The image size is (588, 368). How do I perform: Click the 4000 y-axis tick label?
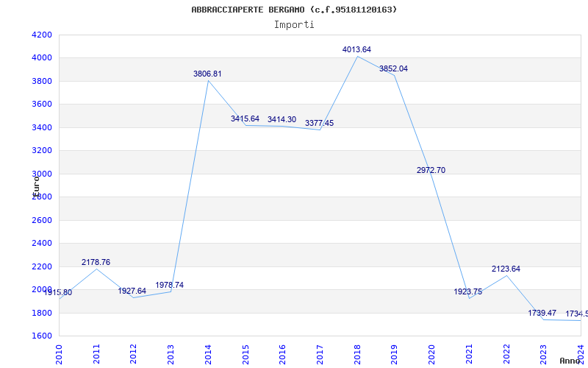(40, 58)
